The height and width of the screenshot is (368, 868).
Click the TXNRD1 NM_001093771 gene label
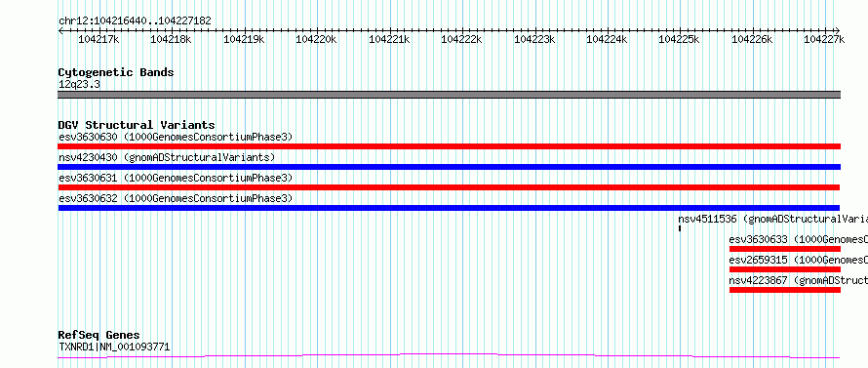(114, 348)
